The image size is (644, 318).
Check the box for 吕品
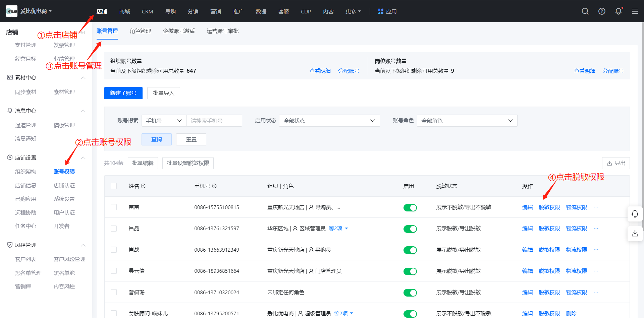click(114, 228)
